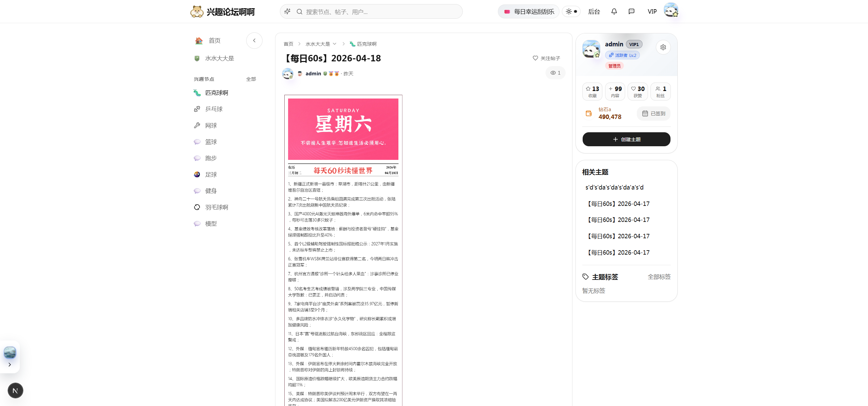Follow this post with 关注帖子
This screenshot has height=406, width=868.
546,58
